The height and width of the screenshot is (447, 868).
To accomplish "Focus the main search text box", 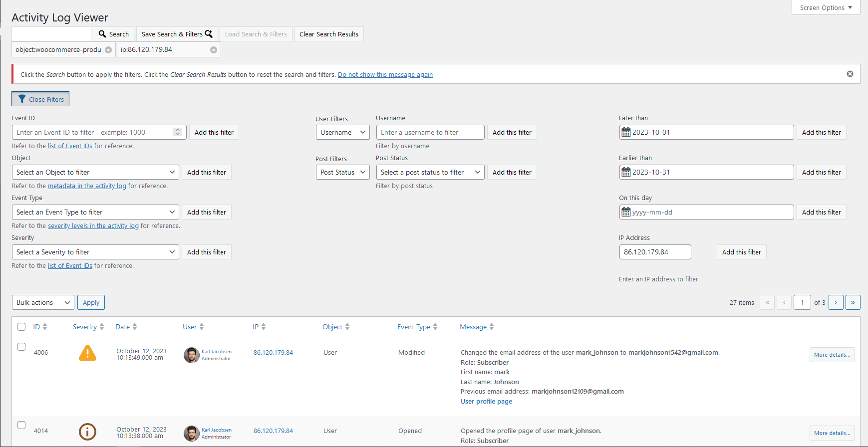I will click(x=52, y=34).
